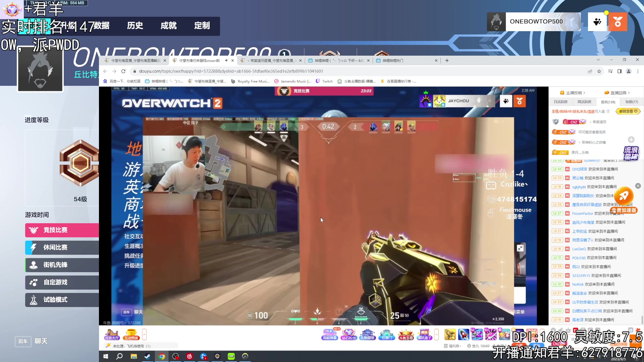
Task: Open 高能弹幕 icon
Action: [329, 334]
